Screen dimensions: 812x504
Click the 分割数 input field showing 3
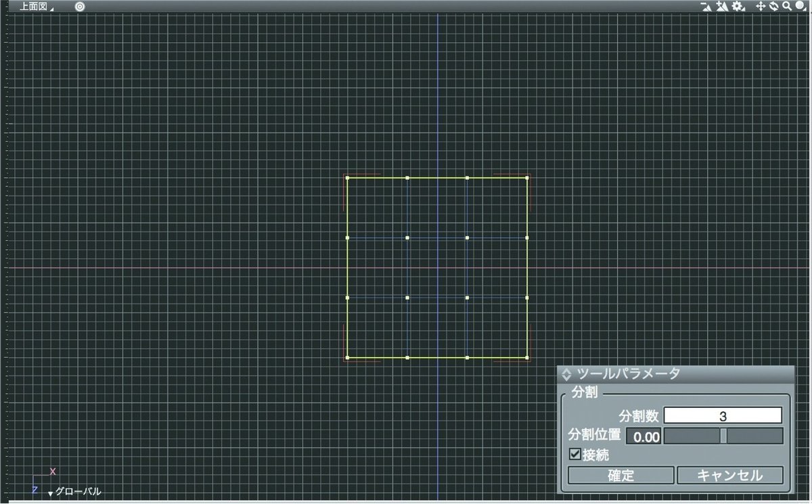722,415
